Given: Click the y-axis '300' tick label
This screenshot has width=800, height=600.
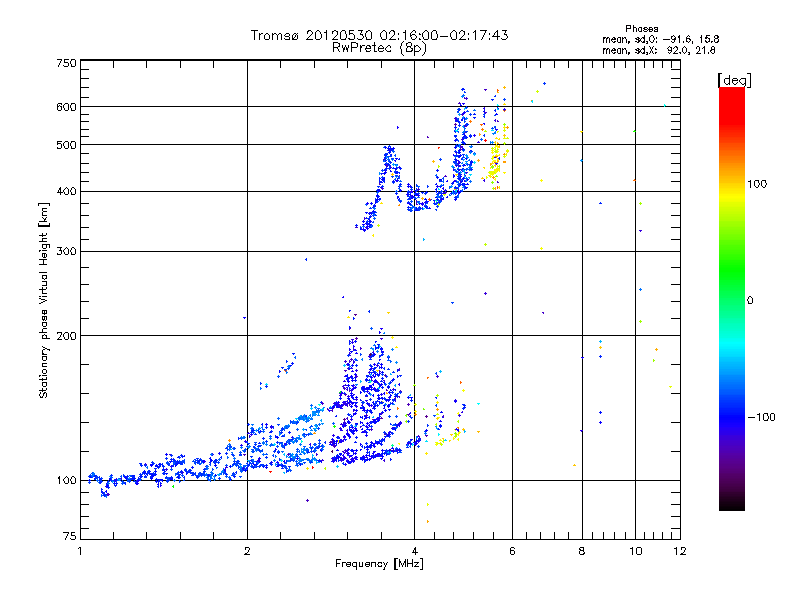Looking at the screenshot, I should [x=67, y=252].
